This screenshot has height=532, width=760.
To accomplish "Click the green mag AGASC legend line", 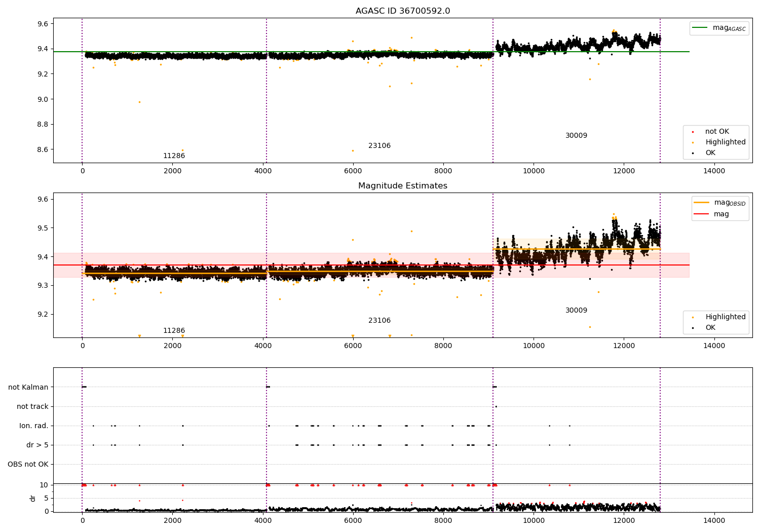I will pyautogui.click(x=700, y=28).
